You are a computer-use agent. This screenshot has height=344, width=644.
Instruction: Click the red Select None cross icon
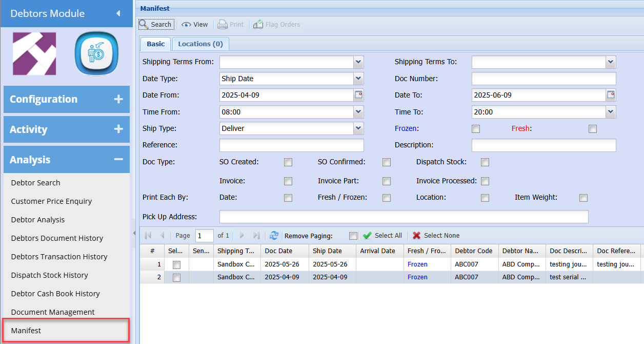416,236
